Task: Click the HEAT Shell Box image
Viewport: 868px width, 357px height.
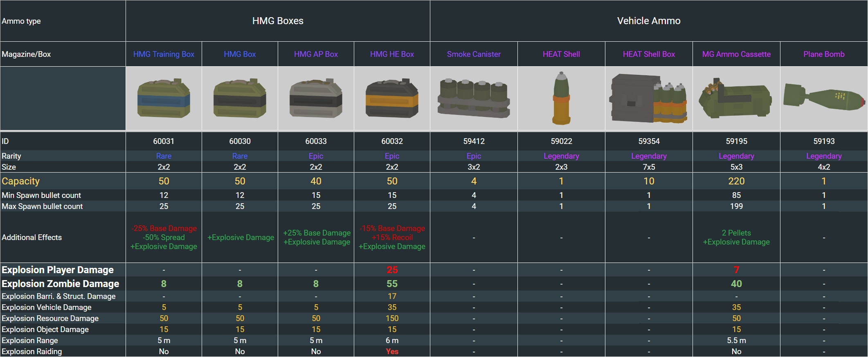Action: click(x=649, y=99)
